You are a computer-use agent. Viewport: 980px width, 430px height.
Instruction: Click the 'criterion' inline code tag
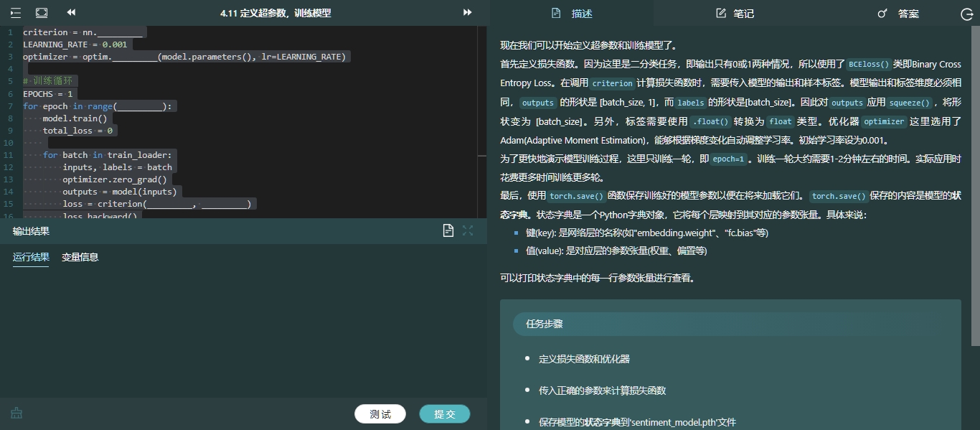click(613, 83)
